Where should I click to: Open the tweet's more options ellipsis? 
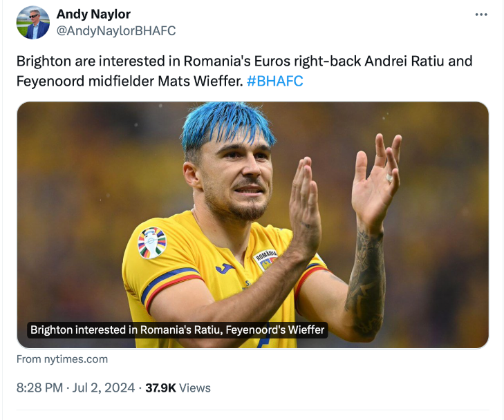[480, 15]
